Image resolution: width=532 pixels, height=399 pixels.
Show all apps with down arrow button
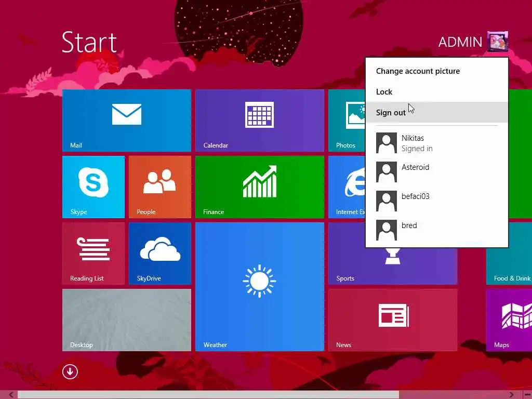(70, 372)
